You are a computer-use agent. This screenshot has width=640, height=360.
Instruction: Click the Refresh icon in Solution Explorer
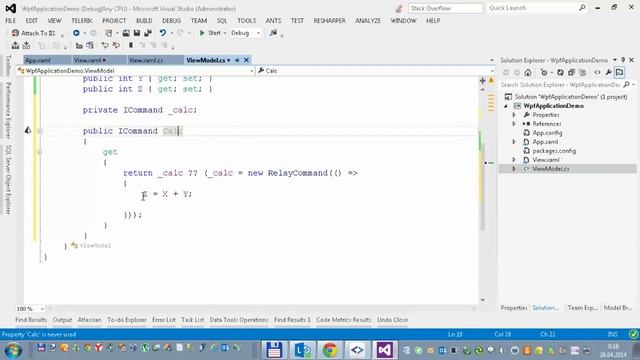(560, 73)
